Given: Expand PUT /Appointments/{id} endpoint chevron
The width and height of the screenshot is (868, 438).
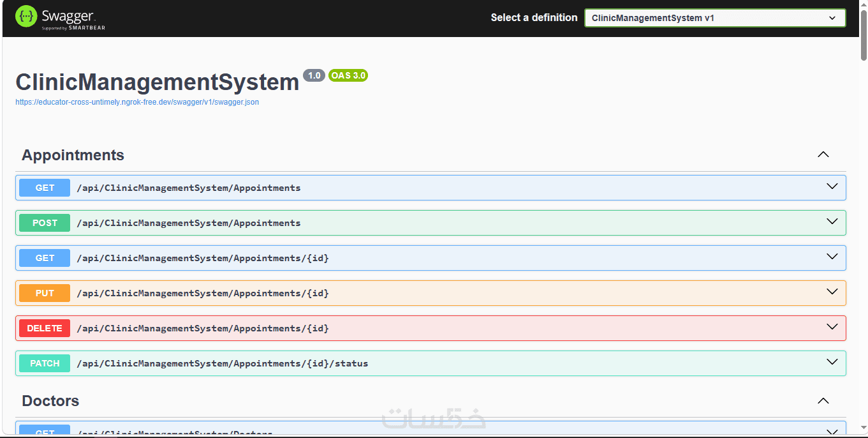Looking at the screenshot, I should click(832, 292).
